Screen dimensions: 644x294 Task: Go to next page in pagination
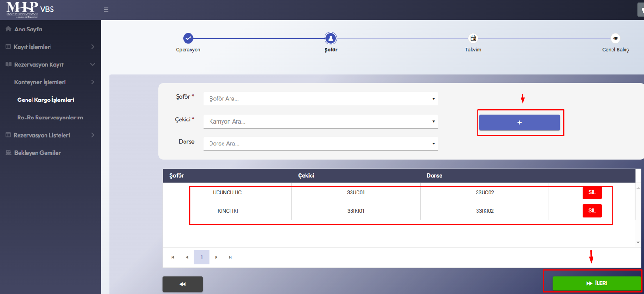tap(216, 257)
